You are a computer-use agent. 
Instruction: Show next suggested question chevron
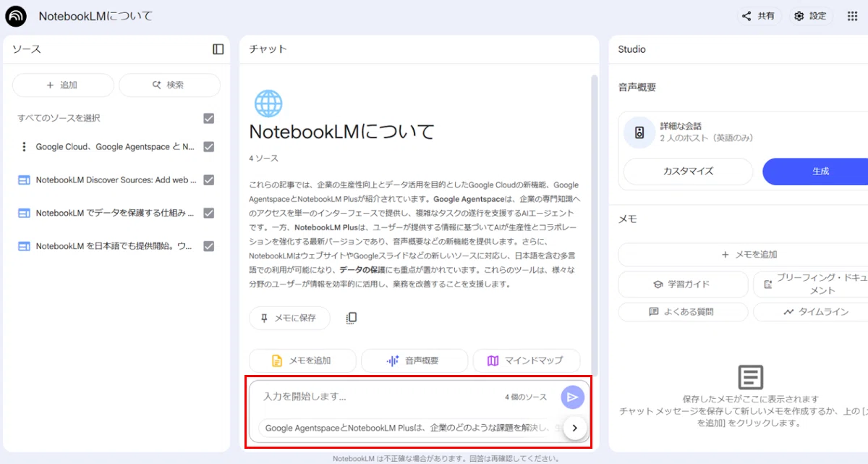574,428
